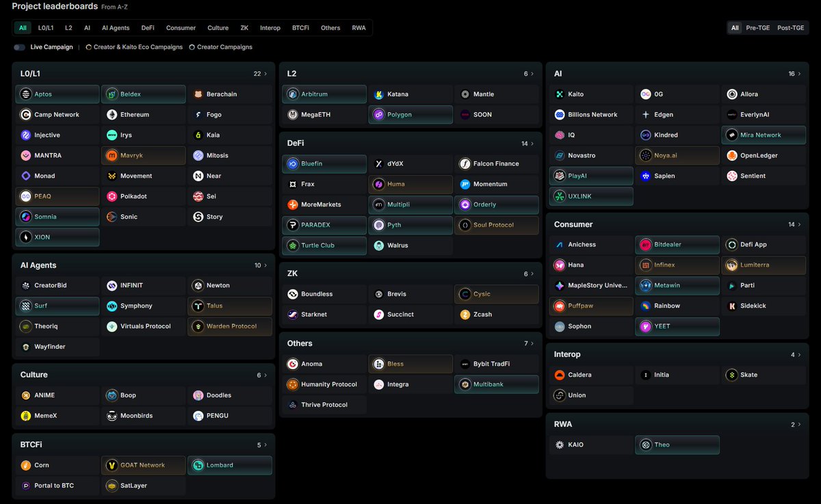821x504 pixels.
Task: Open the AI Agents category tab
Action: pos(116,28)
